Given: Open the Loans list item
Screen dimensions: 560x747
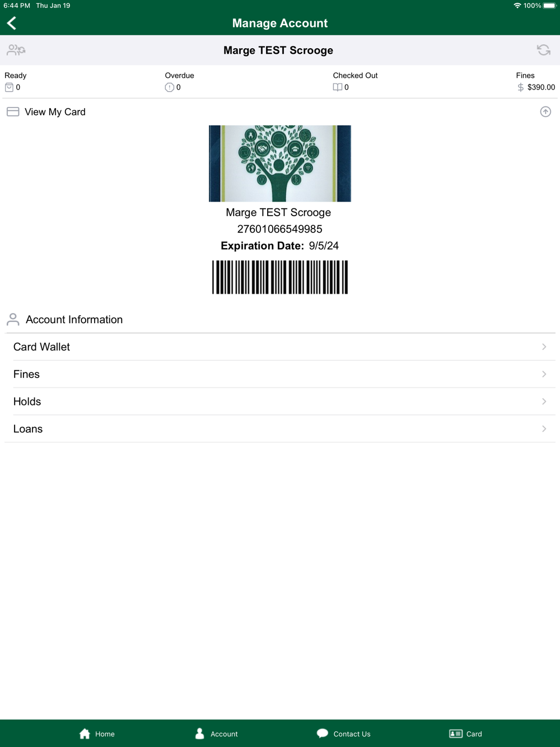Looking at the screenshot, I should (x=280, y=429).
